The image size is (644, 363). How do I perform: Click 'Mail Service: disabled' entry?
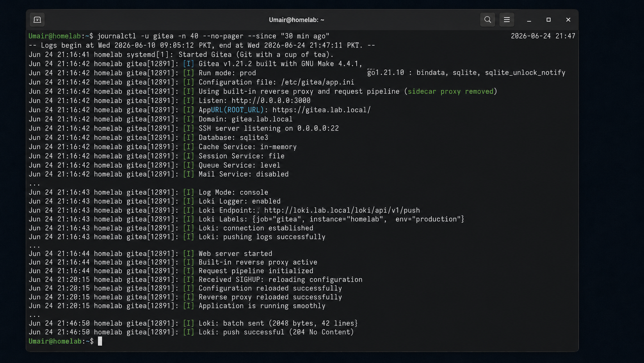(x=244, y=174)
